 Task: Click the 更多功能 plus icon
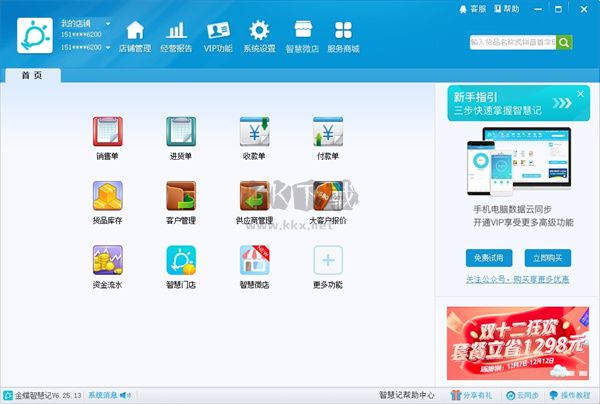(x=328, y=260)
